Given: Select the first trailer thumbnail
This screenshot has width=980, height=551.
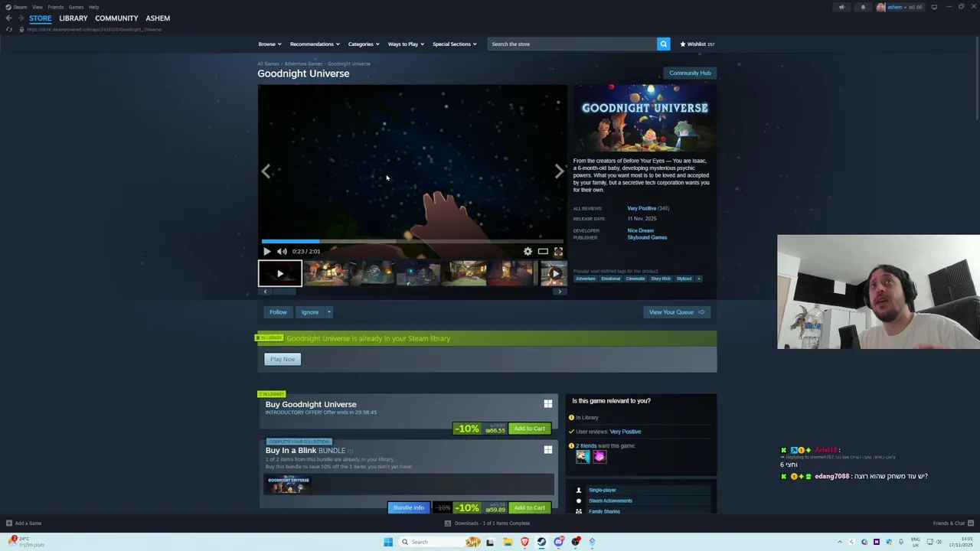Looking at the screenshot, I should coord(279,273).
